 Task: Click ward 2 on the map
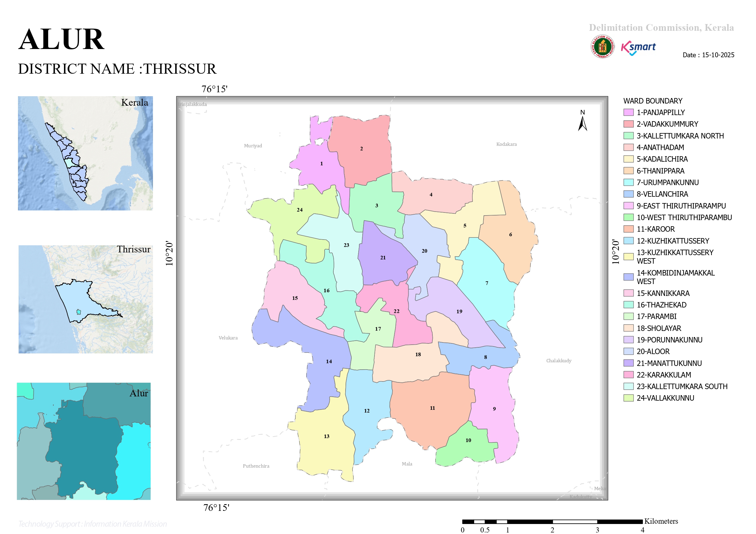(361, 149)
